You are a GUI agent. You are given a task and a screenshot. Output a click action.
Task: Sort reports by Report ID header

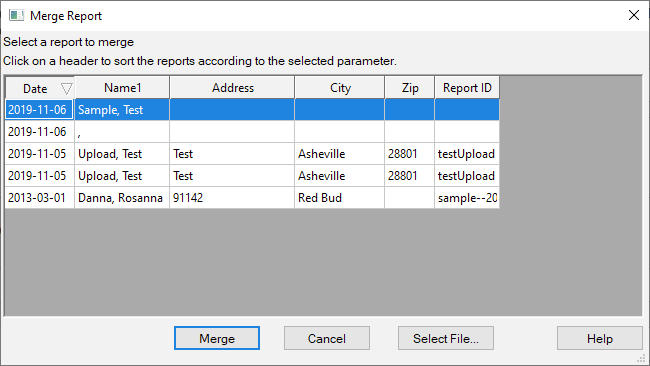click(467, 87)
